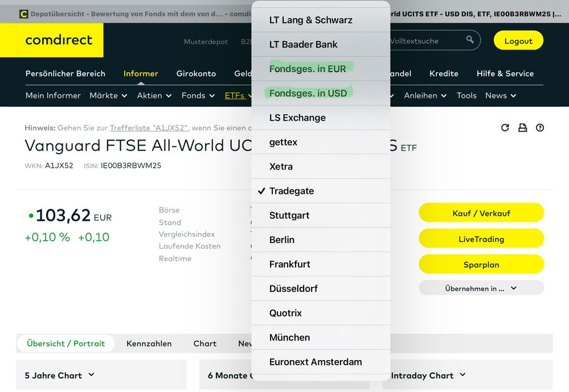Click the price 103,62 EUR
569x392 pixels.
pyautogui.click(x=73, y=216)
